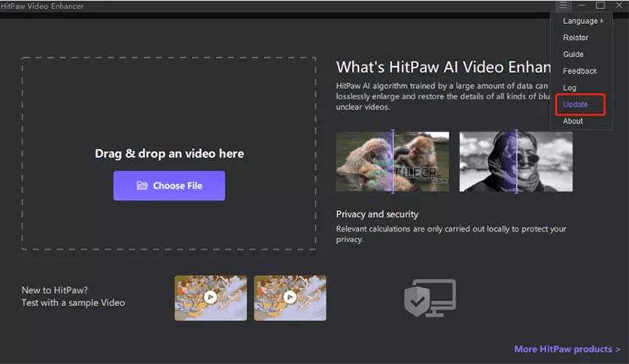
Task: Open the black-and-white portrait comparison image
Action: (516, 162)
